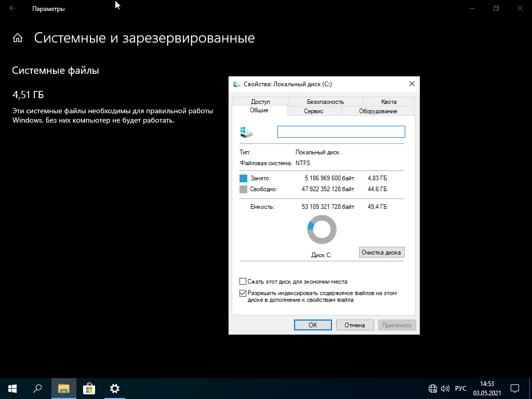Image resolution: width=532 pixels, height=399 pixels.
Task: Click the Очистка диска button
Action: click(x=381, y=252)
